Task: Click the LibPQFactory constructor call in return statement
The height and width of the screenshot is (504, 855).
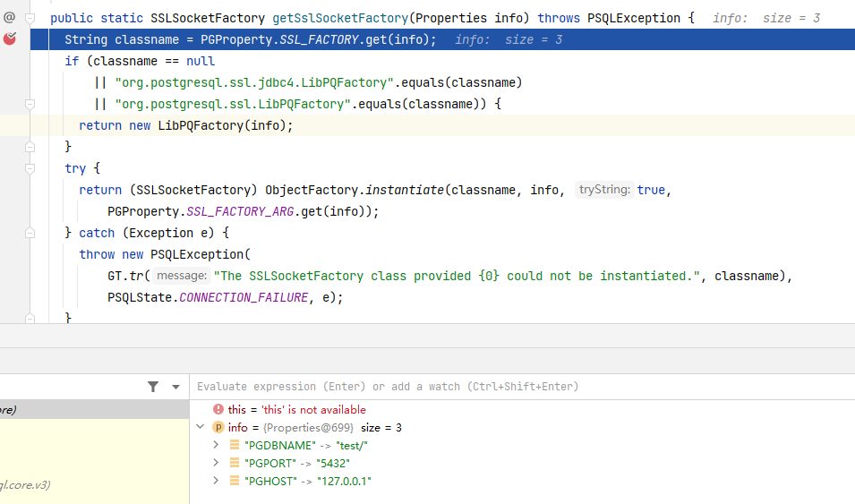Action: pyautogui.click(x=190, y=125)
